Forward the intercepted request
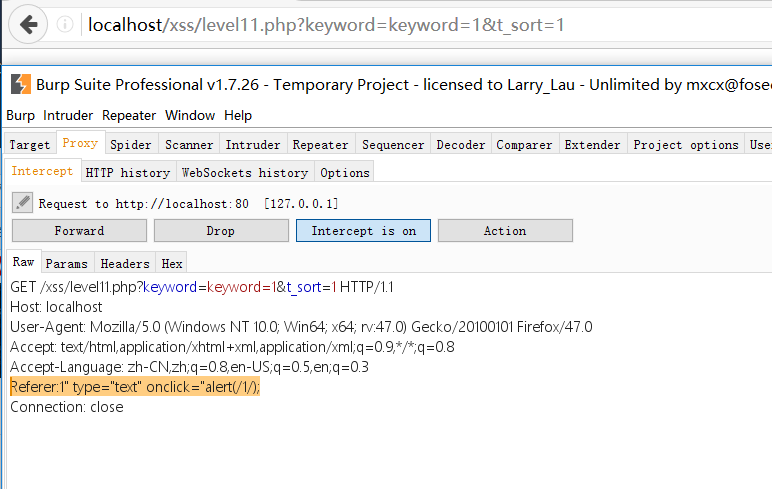Image resolution: width=772 pixels, height=489 pixels. click(x=79, y=230)
